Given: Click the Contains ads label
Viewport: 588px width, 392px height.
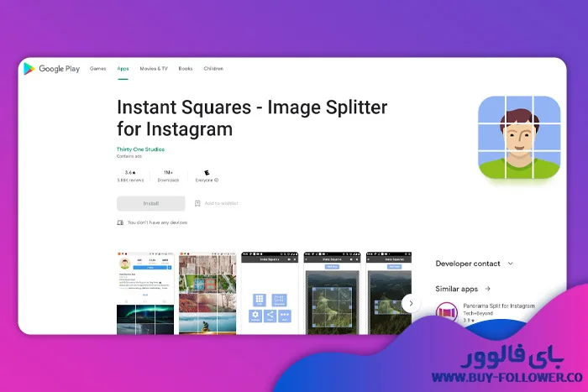Looking at the screenshot, I should click(129, 156).
